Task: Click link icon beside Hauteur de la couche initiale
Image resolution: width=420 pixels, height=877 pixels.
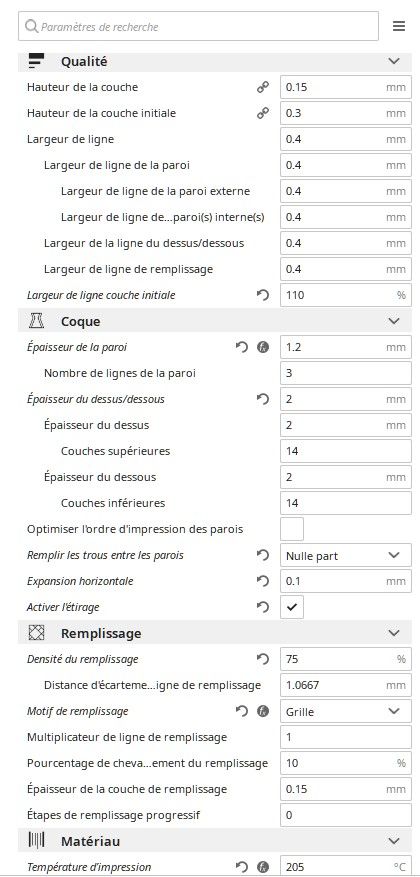Action: pyautogui.click(x=262, y=113)
